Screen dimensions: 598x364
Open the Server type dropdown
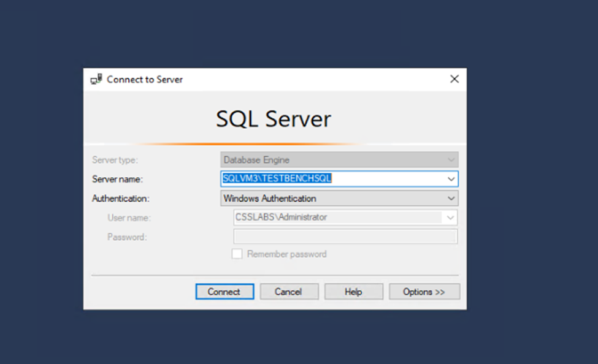[x=339, y=160]
